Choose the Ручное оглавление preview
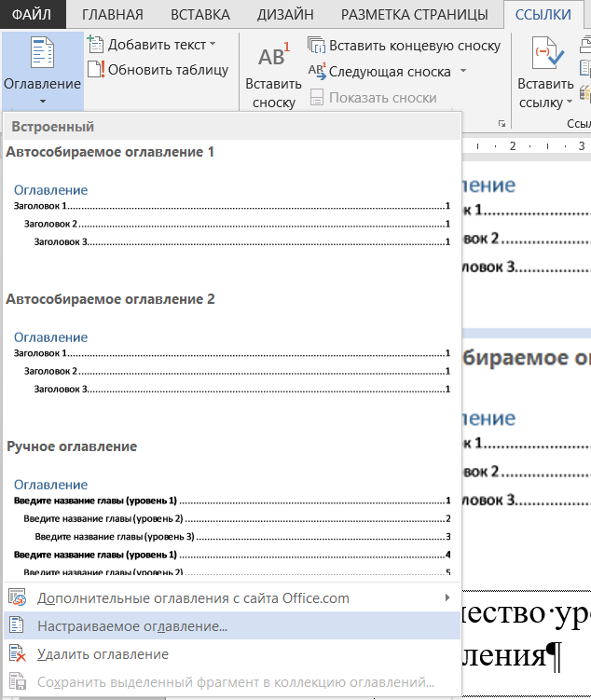Viewport: 591px width, 700px height. (x=232, y=526)
